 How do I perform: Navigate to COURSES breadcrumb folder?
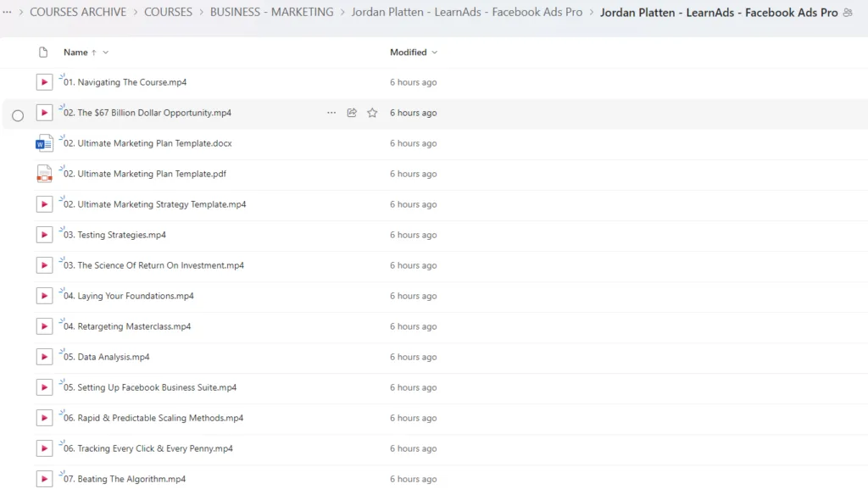pyautogui.click(x=168, y=13)
